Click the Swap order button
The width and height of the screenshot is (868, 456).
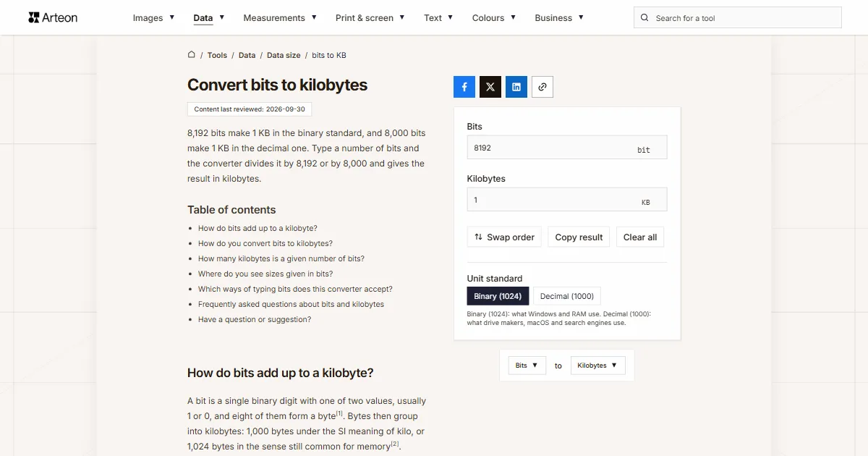click(x=504, y=237)
